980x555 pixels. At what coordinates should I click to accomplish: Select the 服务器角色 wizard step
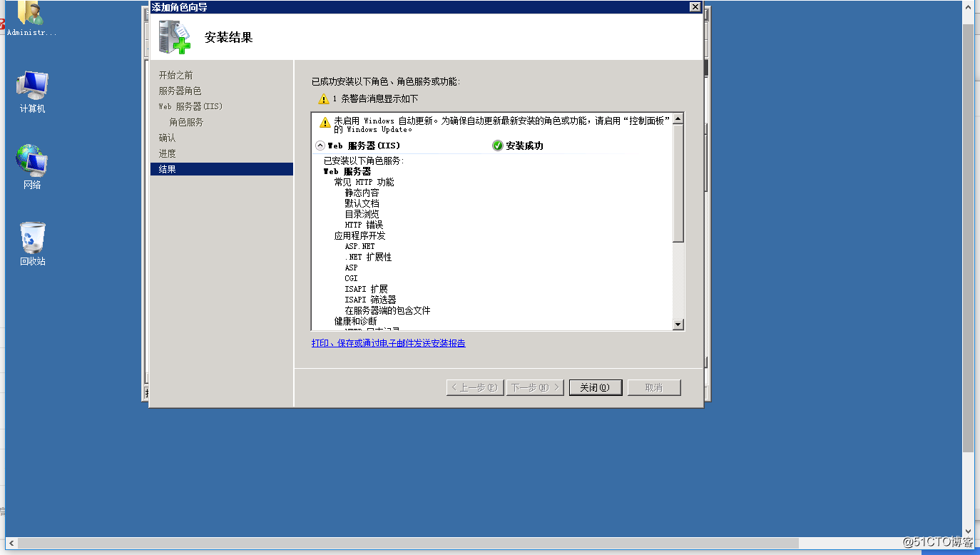tap(180, 91)
